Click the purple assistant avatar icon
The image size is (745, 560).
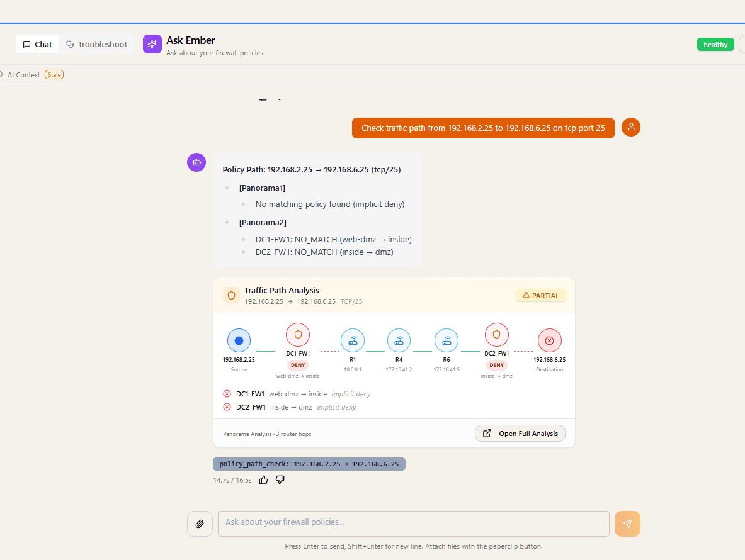click(x=196, y=162)
